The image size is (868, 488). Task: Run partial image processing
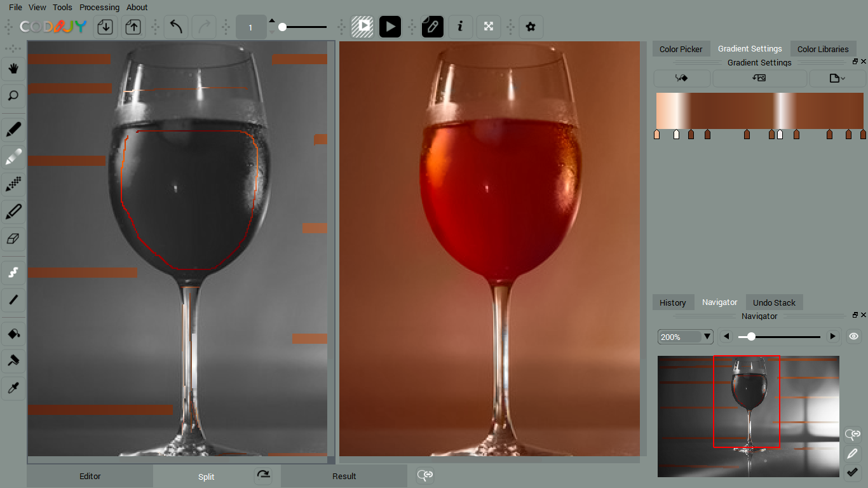[362, 27]
